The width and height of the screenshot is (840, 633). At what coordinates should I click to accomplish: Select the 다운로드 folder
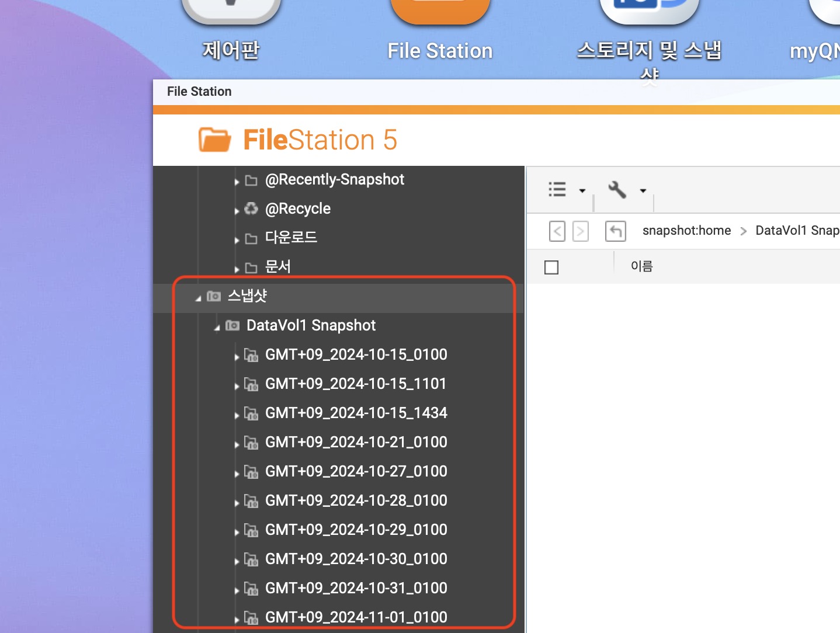(291, 238)
